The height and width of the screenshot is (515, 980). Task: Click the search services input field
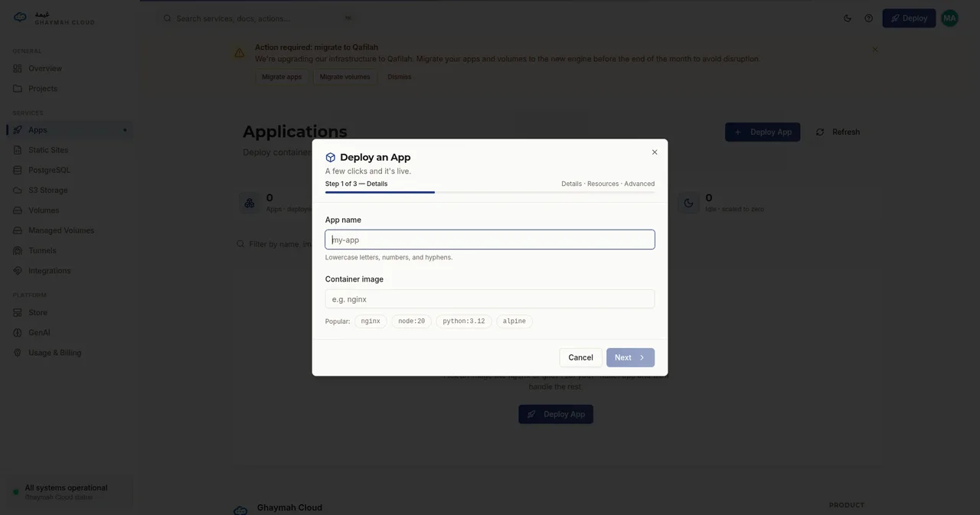(258, 18)
